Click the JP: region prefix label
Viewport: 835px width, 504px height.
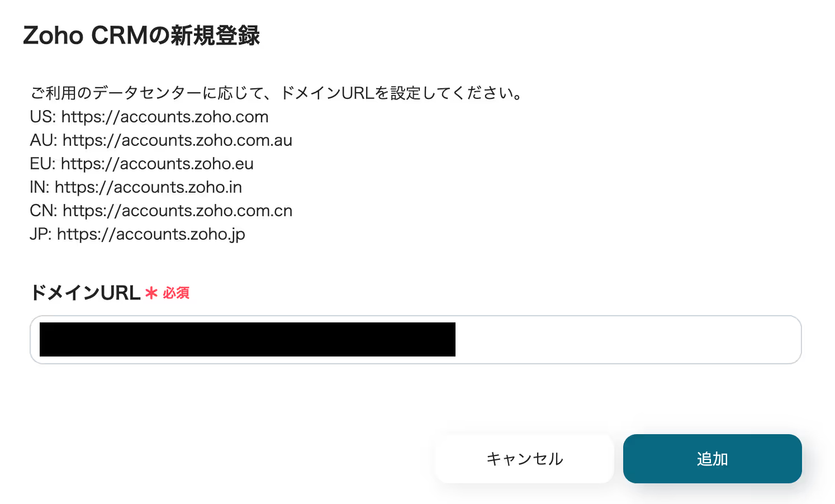click(41, 234)
